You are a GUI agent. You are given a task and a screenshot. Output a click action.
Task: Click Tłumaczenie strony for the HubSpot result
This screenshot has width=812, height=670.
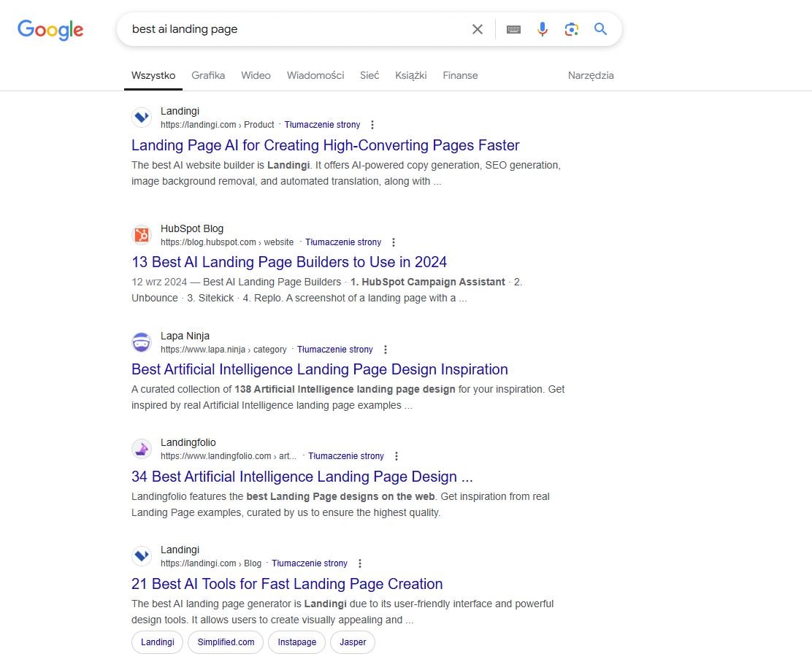coord(343,242)
